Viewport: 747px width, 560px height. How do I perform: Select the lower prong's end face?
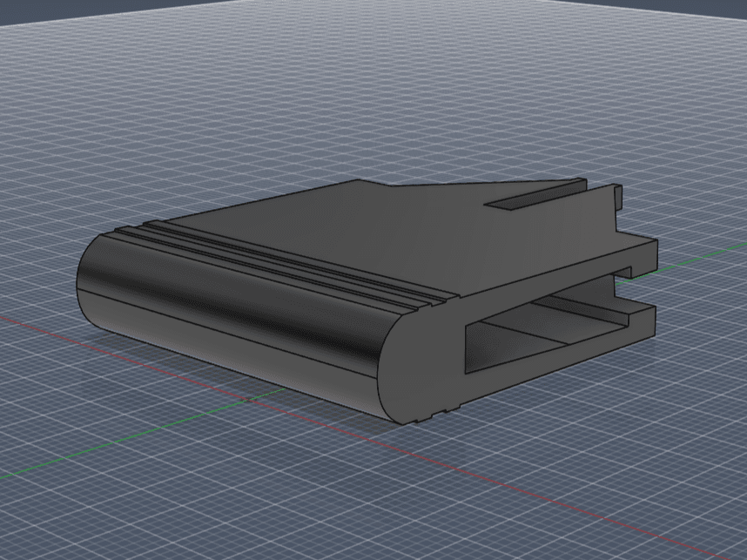coord(644,323)
